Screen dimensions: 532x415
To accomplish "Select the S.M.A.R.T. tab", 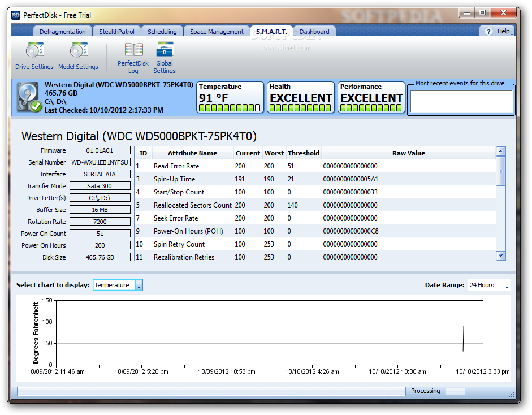I will point(271,32).
